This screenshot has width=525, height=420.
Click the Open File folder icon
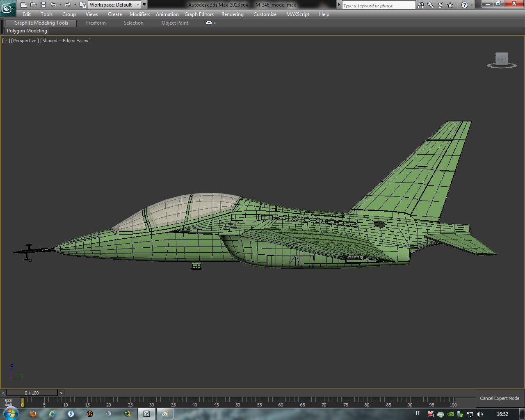[34, 5]
